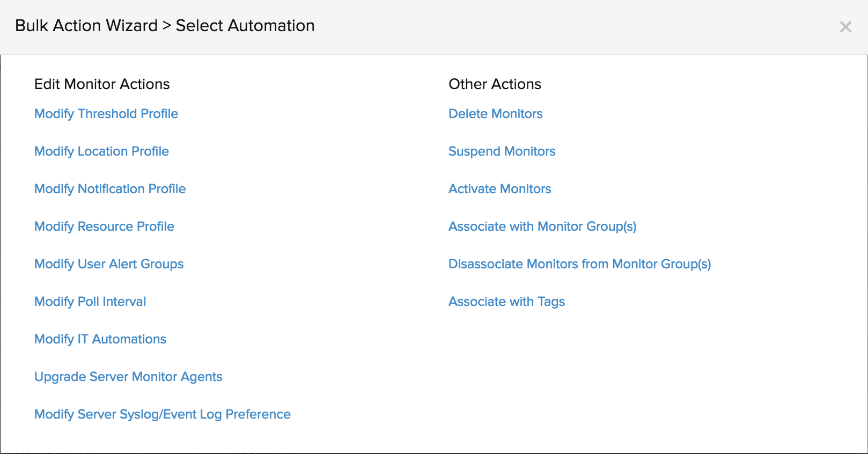This screenshot has width=868, height=454.
Task: Close the Bulk Action Wizard dialog
Action: point(845,27)
